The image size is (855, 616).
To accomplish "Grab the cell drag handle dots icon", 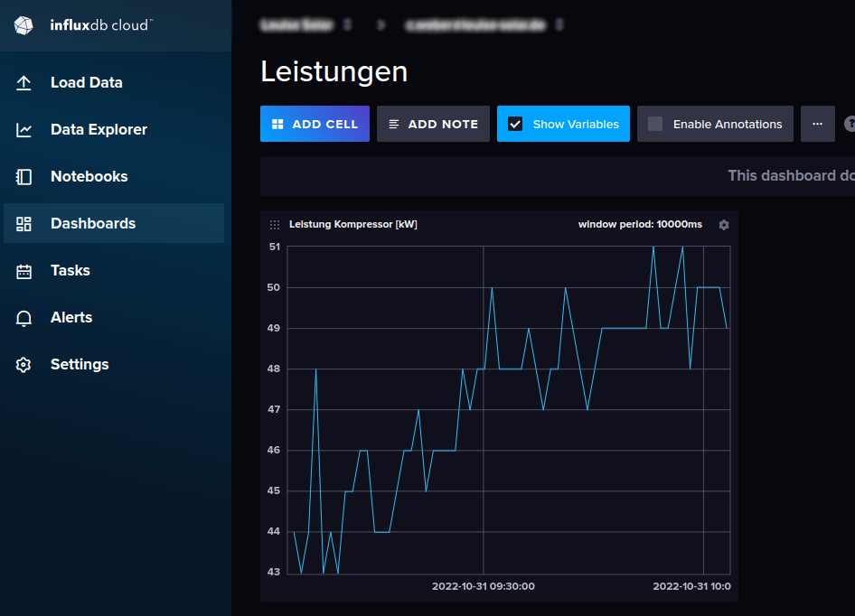I will coord(275,225).
